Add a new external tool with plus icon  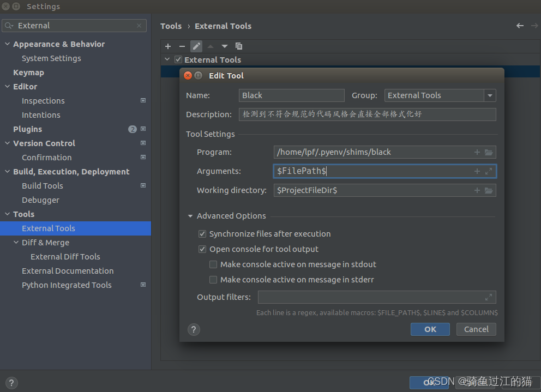[x=168, y=46]
